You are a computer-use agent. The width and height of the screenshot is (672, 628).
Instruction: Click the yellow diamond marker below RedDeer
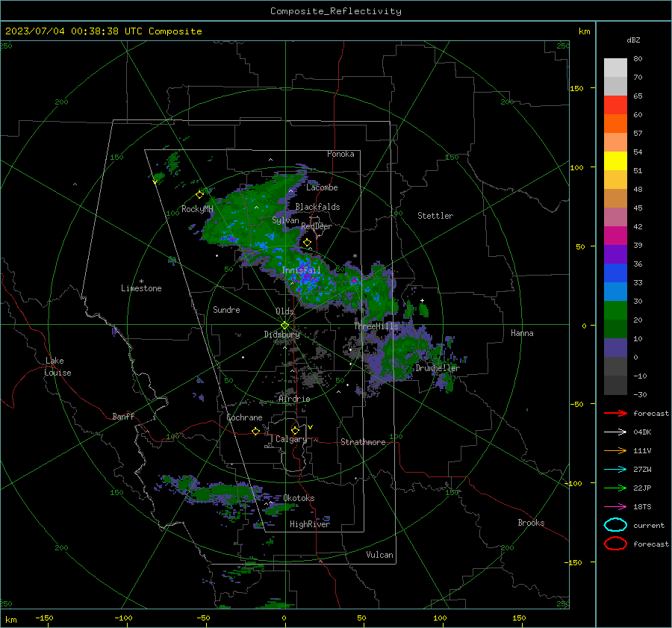click(307, 243)
